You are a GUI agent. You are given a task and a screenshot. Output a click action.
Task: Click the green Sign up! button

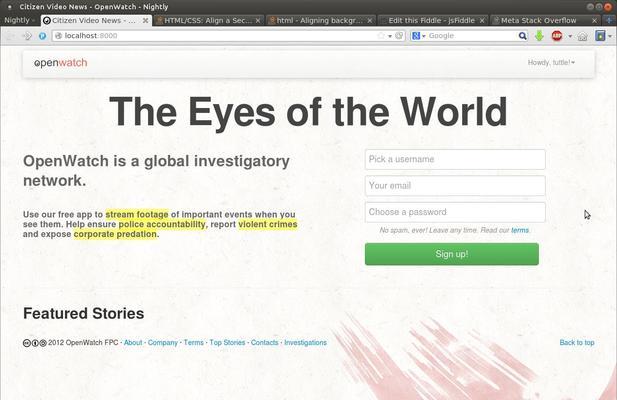[452, 254]
